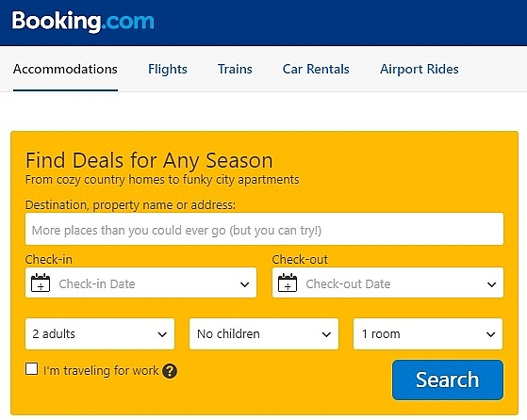This screenshot has height=420, width=527.
Task: Open the Airport Rides tab
Action: click(x=420, y=69)
